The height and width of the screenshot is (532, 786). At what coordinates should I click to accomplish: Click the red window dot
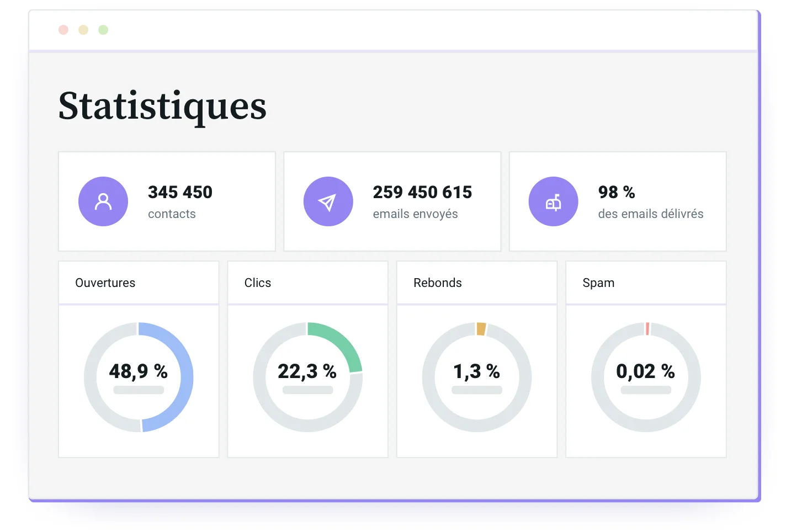point(63,30)
